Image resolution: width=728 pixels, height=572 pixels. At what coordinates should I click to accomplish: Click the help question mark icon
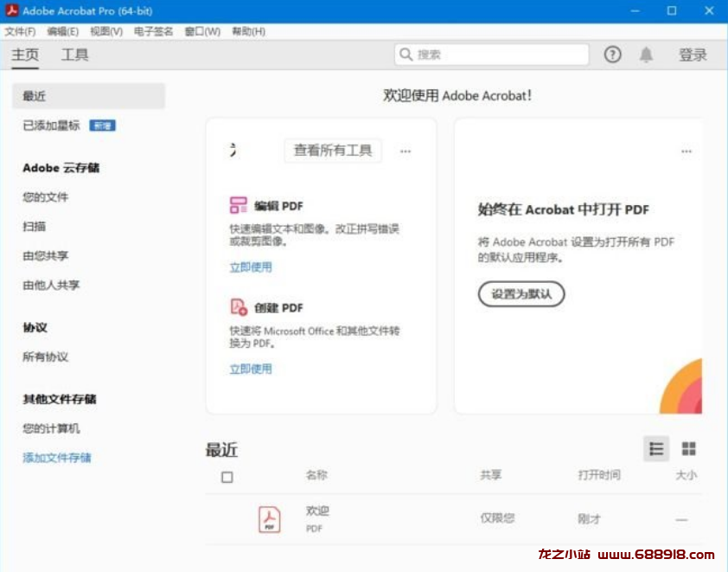point(612,55)
